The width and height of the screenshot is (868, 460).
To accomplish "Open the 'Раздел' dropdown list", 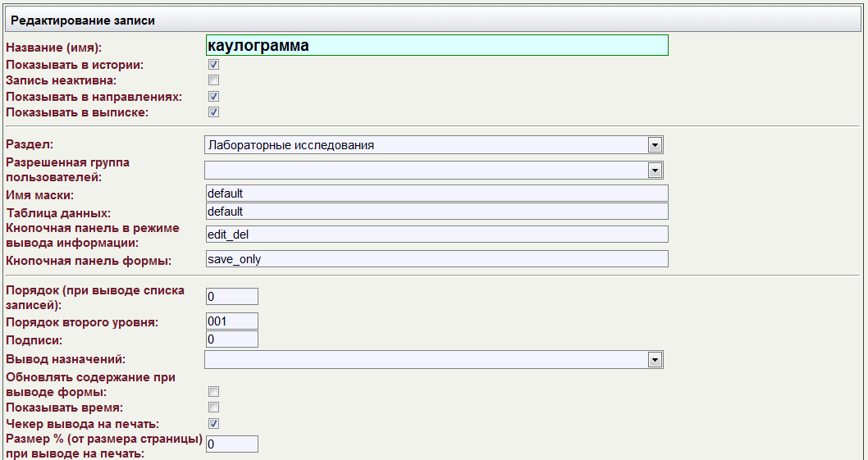I will point(433,145).
